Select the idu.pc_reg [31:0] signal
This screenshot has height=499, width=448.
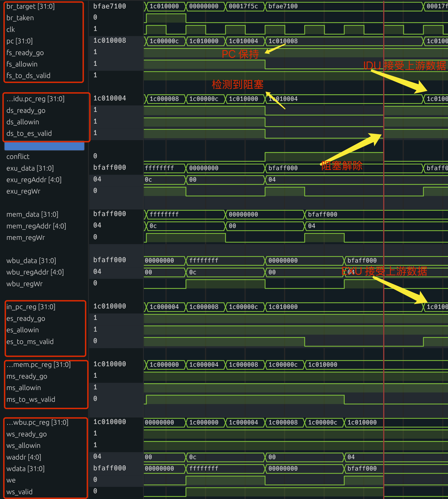point(36,99)
